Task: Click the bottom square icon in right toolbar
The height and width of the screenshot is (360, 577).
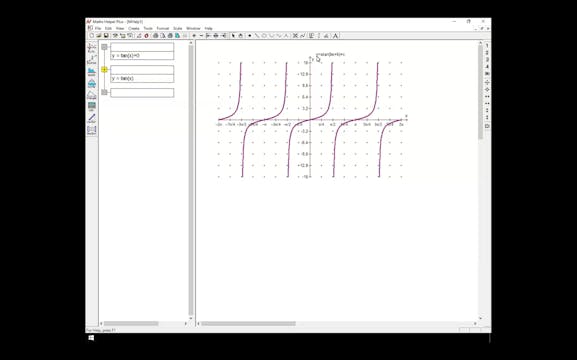Action: [487, 126]
